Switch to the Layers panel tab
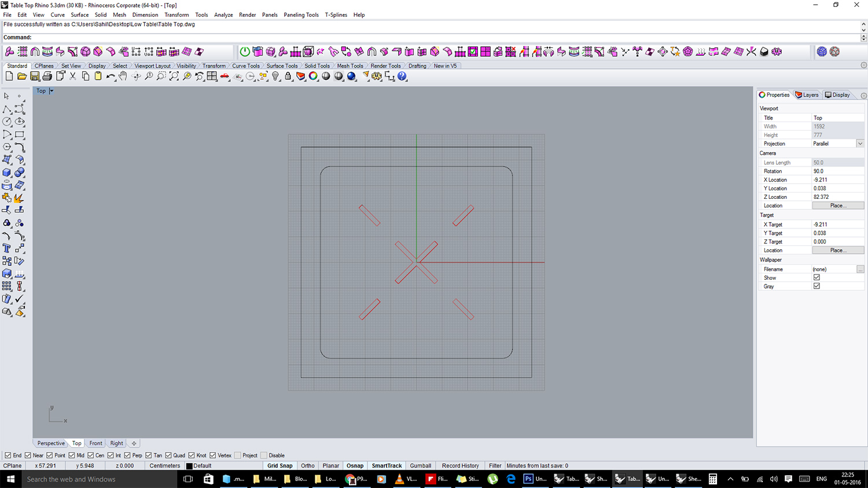The width and height of the screenshot is (868, 488). pos(807,95)
